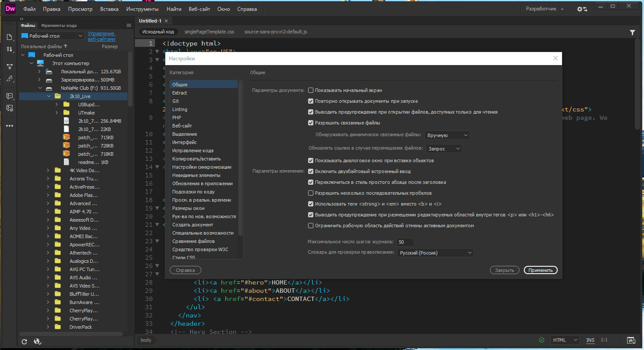Enable Ограничить рабочую область действий отмены checkbox

click(311, 226)
